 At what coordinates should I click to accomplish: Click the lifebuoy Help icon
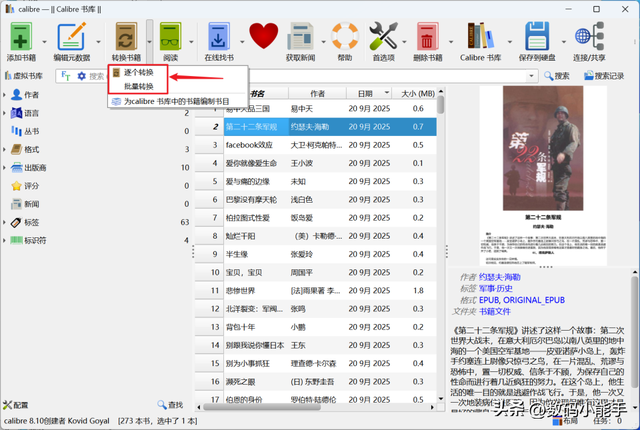345,36
